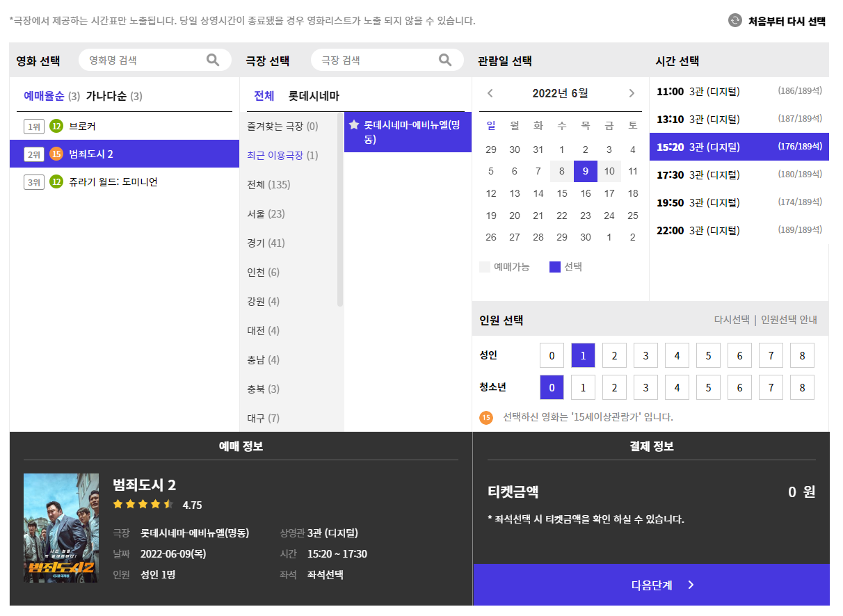
Task: Click the magnifier icon in movie search
Action: click(213, 60)
